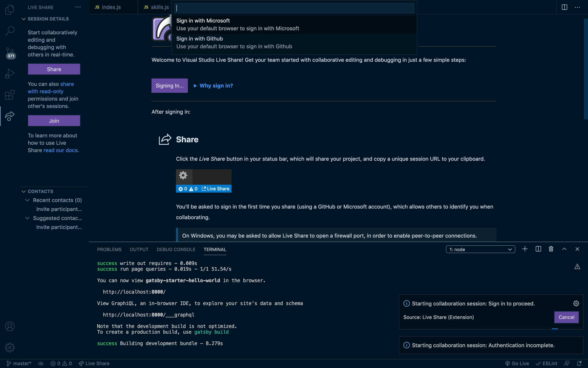Click Invite participant under Suggested contacts
Image resolution: width=588 pixels, height=368 pixels.
tap(59, 227)
